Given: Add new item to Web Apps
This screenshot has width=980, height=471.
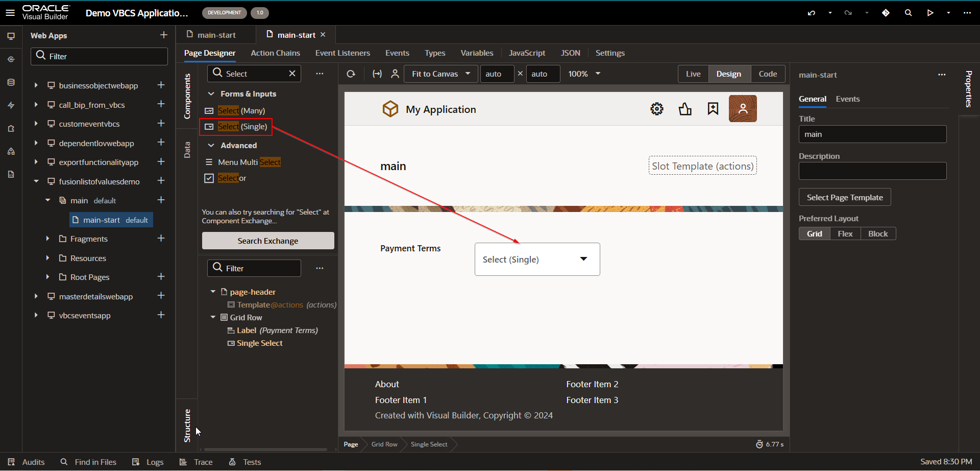Looking at the screenshot, I should pos(164,35).
